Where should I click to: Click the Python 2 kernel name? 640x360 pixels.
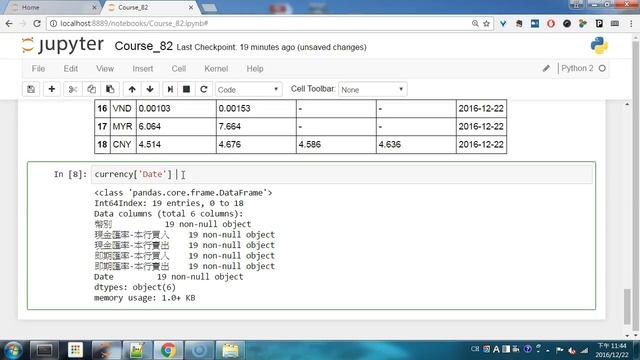coord(577,69)
